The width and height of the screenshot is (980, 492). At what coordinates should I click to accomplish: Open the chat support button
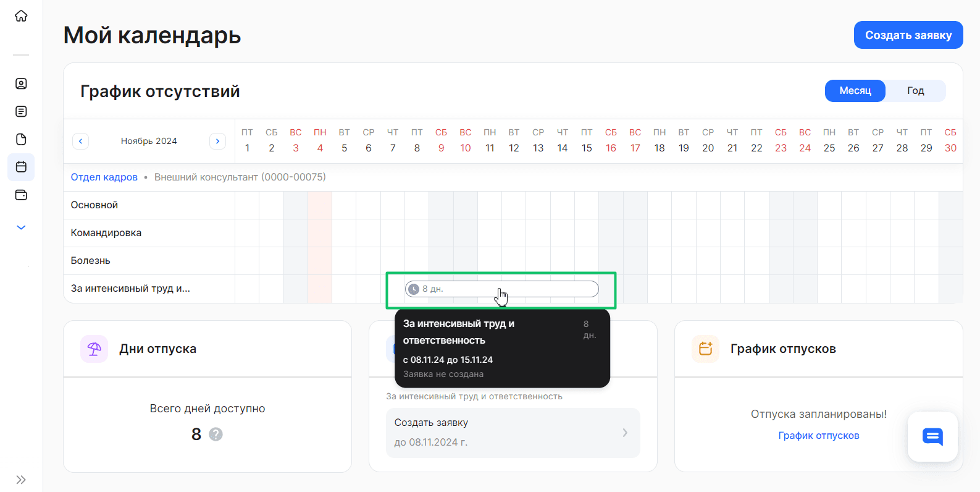point(932,436)
